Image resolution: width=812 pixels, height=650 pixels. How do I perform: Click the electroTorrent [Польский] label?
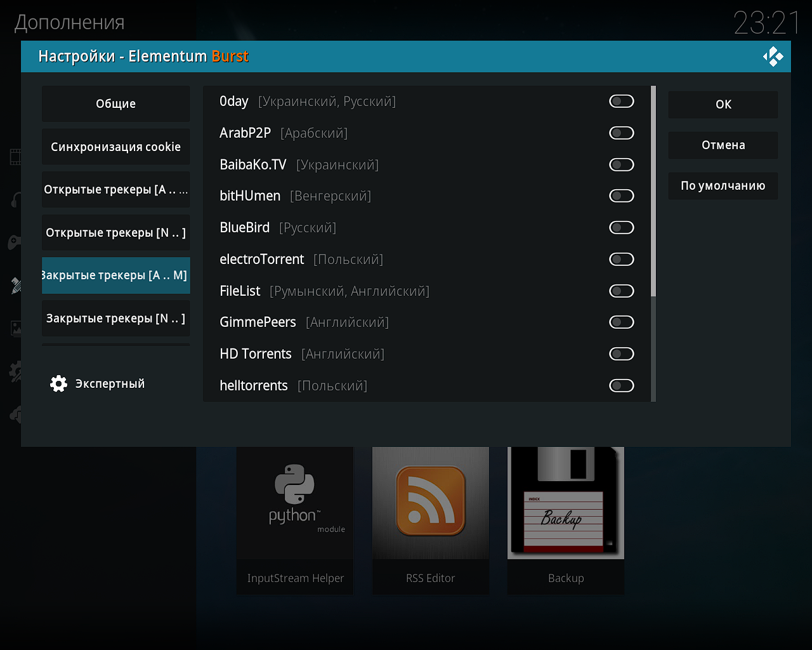[301, 260]
